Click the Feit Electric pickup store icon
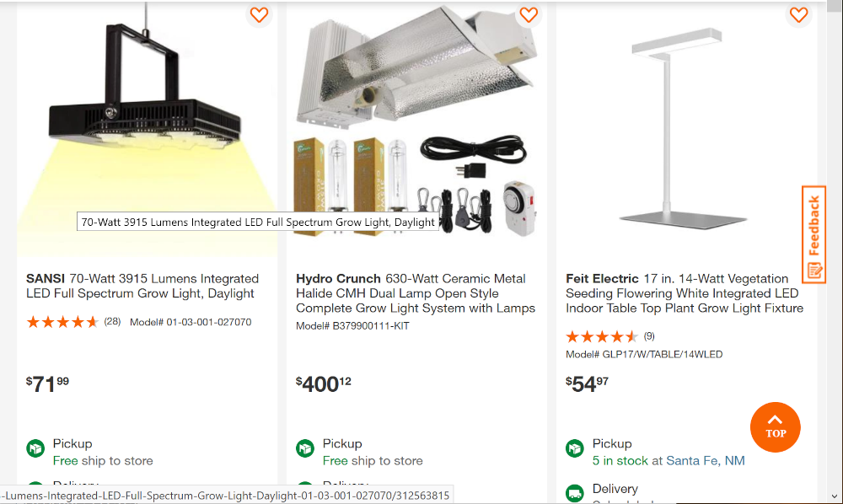The image size is (843, 504). (x=575, y=448)
